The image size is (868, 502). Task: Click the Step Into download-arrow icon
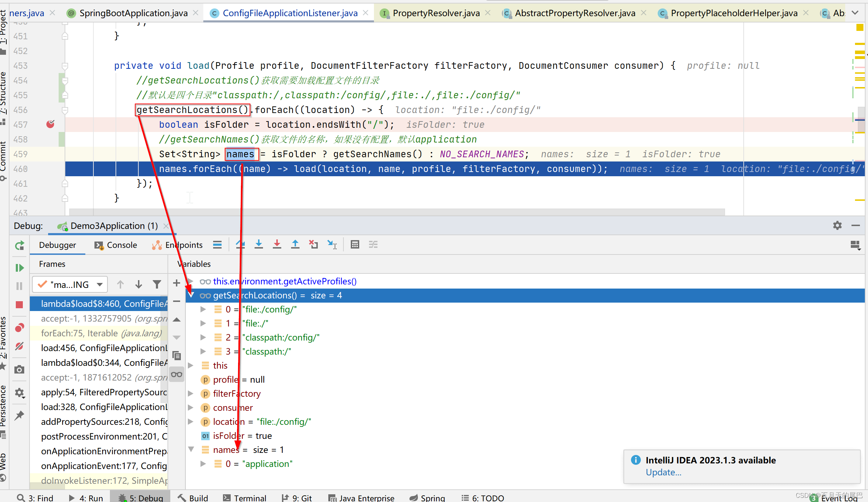pyautogui.click(x=259, y=244)
